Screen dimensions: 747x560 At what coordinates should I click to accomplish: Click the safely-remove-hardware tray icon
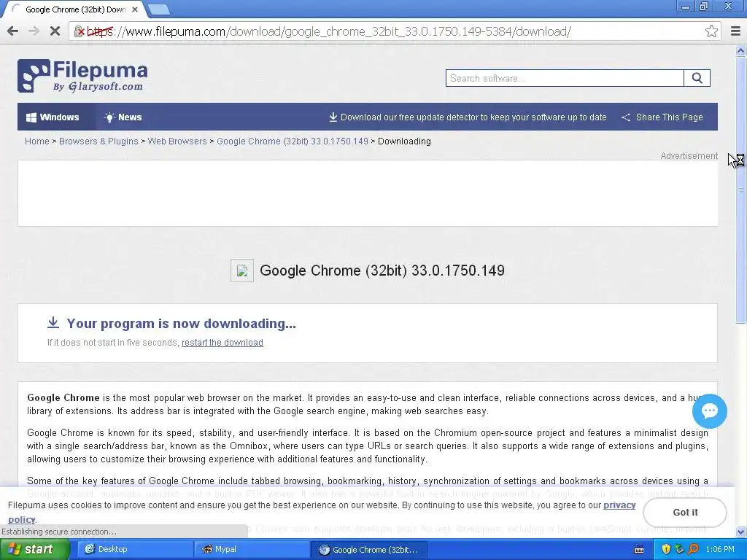[x=679, y=550]
